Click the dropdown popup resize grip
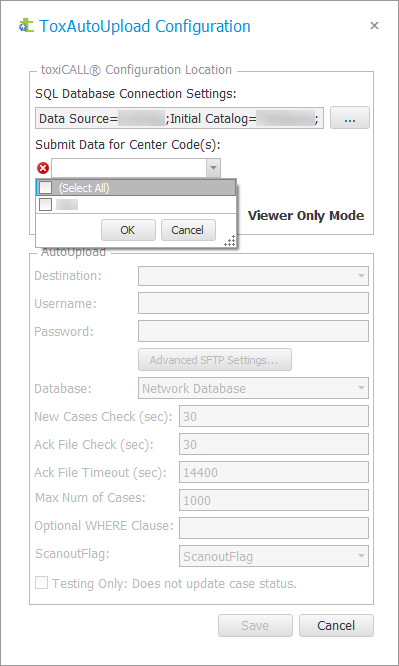The height and width of the screenshot is (666, 399). (230, 242)
